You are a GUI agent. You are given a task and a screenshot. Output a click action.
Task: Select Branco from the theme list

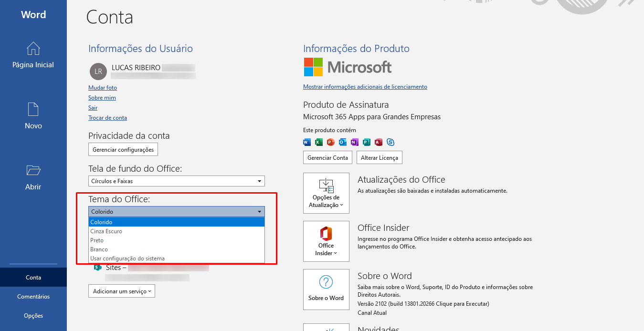point(99,249)
